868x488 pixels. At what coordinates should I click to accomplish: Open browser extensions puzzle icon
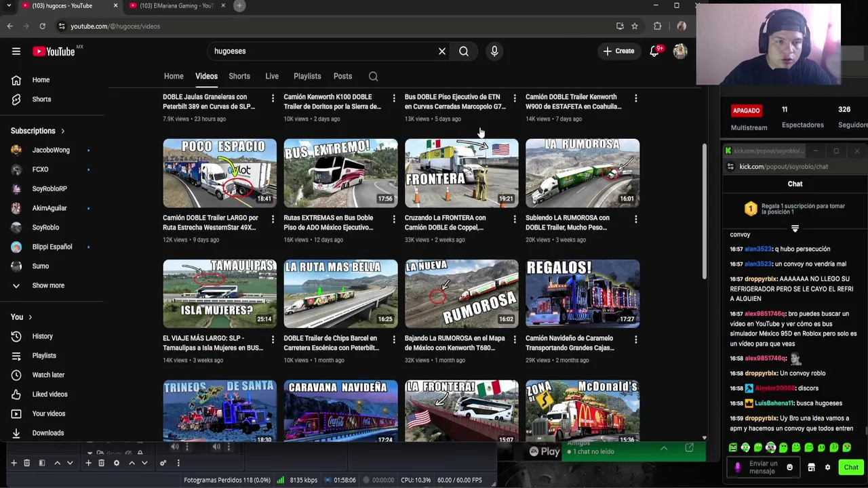click(657, 26)
